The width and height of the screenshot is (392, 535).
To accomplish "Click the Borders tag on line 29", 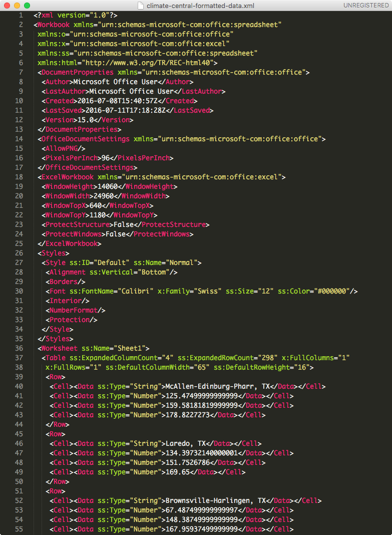I will [66, 282].
